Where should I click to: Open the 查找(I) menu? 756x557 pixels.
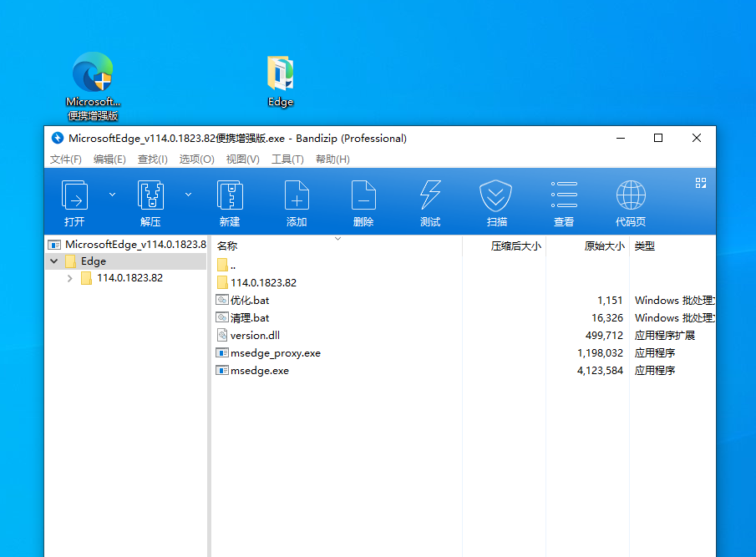click(153, 159)
